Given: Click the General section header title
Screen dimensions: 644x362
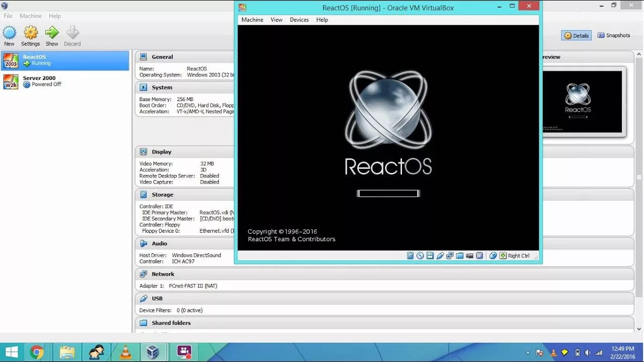Looking at the screenshot, I should (x=163, y=57).
